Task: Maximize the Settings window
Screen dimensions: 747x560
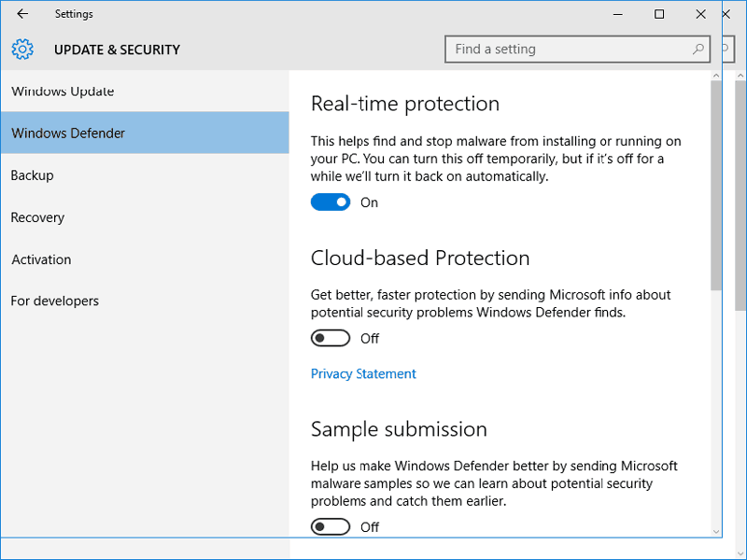Action: (x=658, y=14)
